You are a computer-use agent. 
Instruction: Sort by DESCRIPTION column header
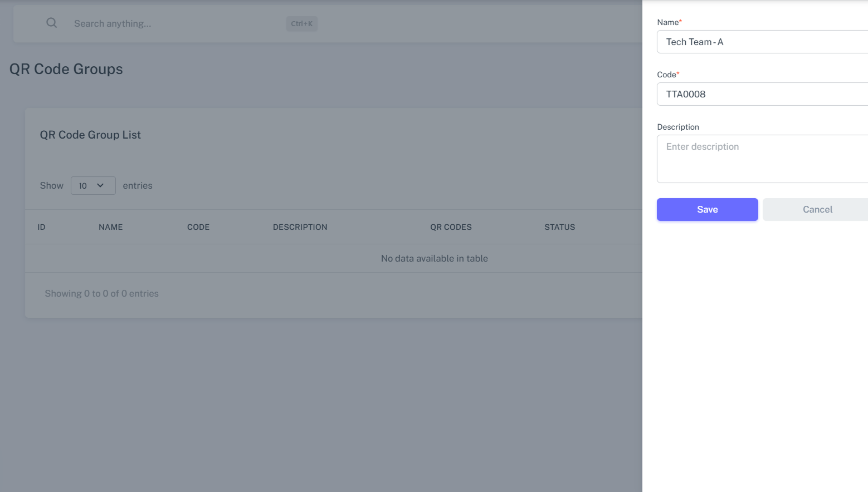pos(300,227)
